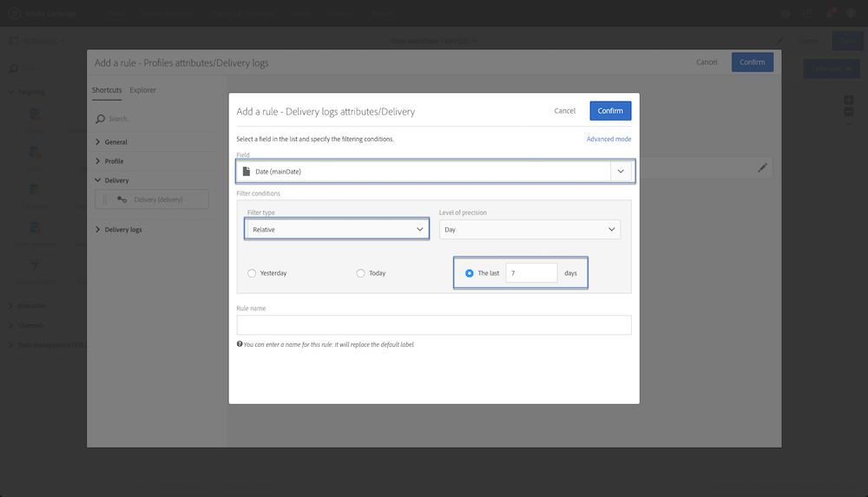Click the Adobe Campaign logo icon

click(15, 13)
